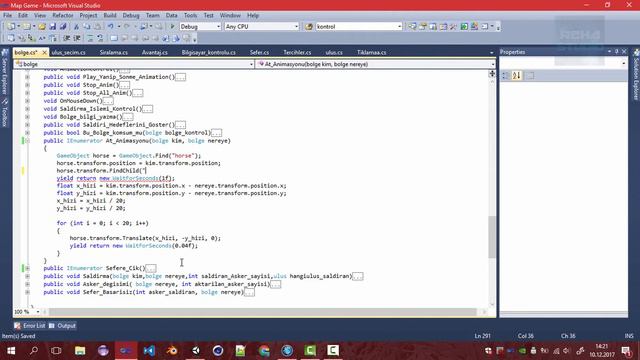Click the Redo toolbar icon

coord(127,27)
